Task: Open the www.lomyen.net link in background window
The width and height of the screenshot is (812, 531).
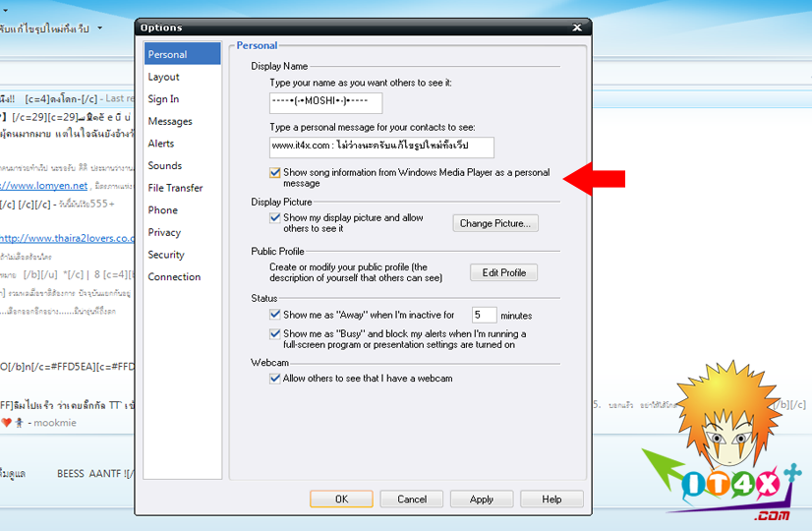Action: (x=44, y=186)
